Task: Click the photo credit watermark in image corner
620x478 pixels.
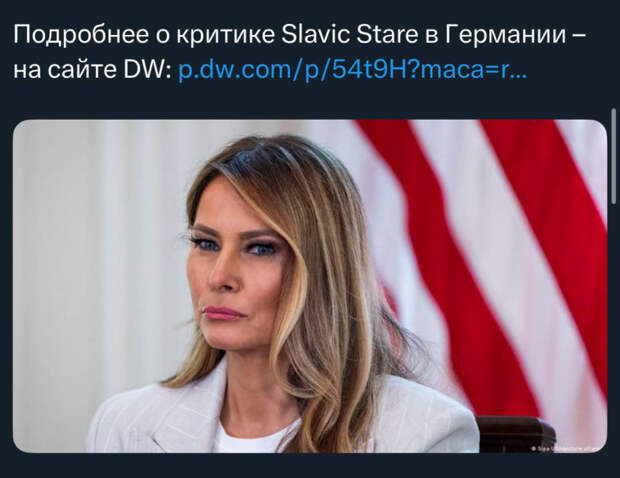Action: tap(567, 448)
